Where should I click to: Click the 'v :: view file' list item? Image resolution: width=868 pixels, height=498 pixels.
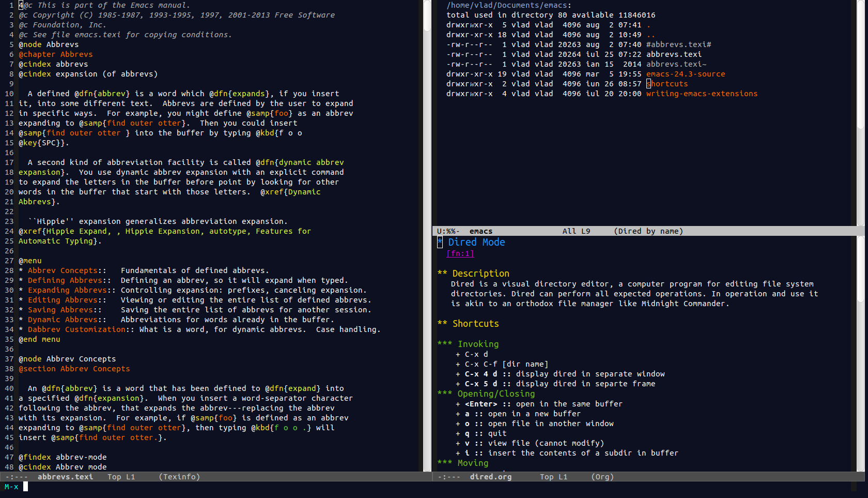click(x=530, y=443)
